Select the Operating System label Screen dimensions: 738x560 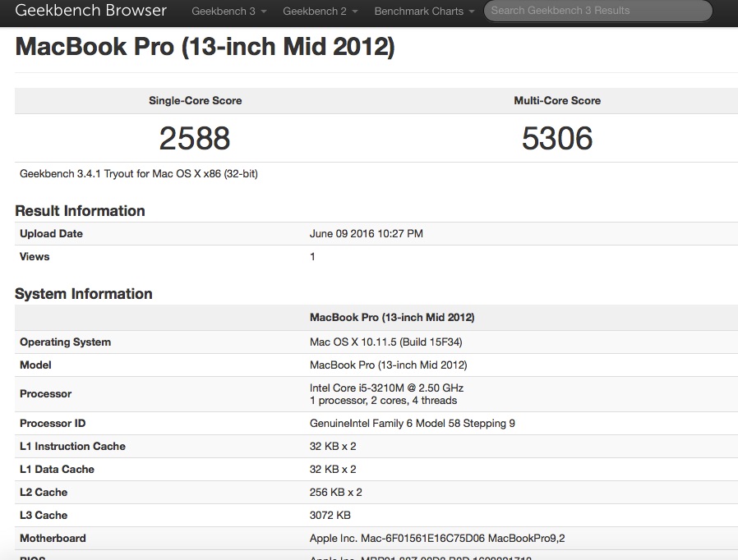coord(66,342)
